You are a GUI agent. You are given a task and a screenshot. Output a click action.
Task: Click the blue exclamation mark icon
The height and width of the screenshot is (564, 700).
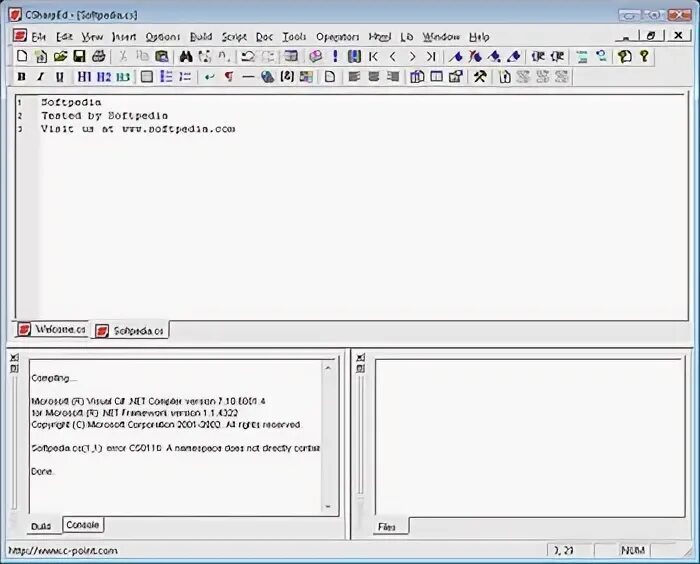[335, 56]
